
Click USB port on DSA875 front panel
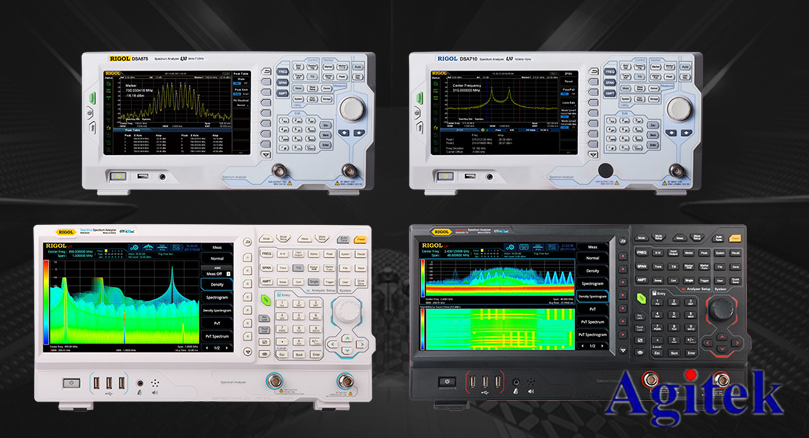coord(142,176)
